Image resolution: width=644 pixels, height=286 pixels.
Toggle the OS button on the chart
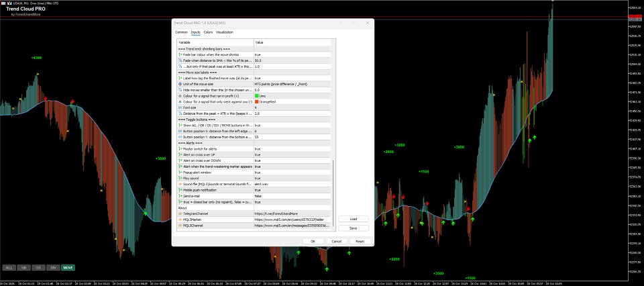[39, 268]
